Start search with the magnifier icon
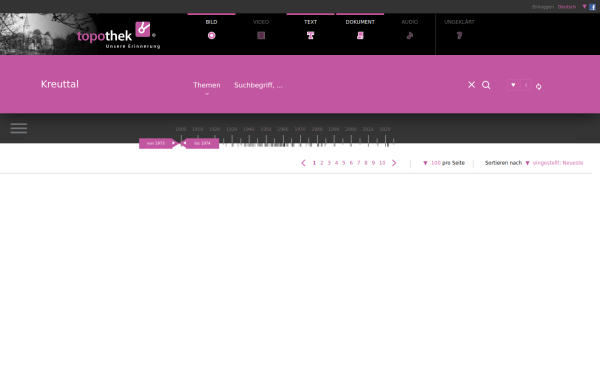The image size is (600, 375). pos(486,85)
